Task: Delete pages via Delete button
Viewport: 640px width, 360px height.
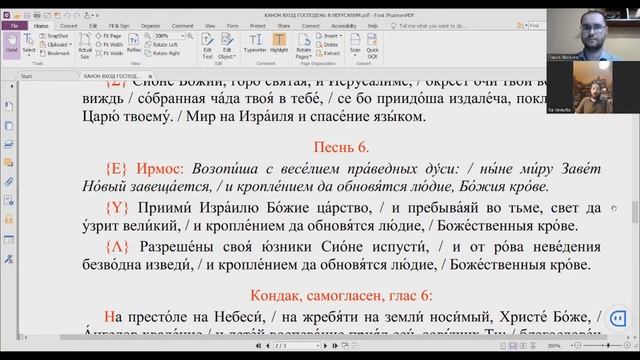Action: coord(327,44)
